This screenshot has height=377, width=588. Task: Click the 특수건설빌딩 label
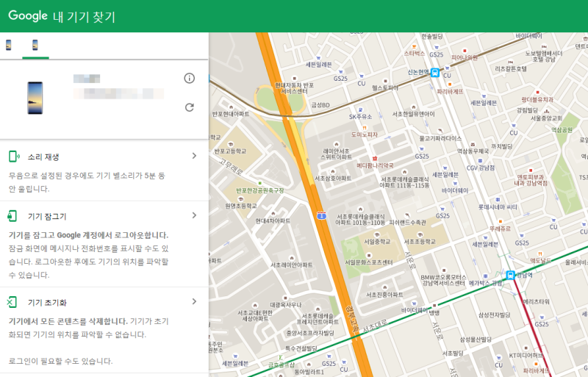(301, 348)
